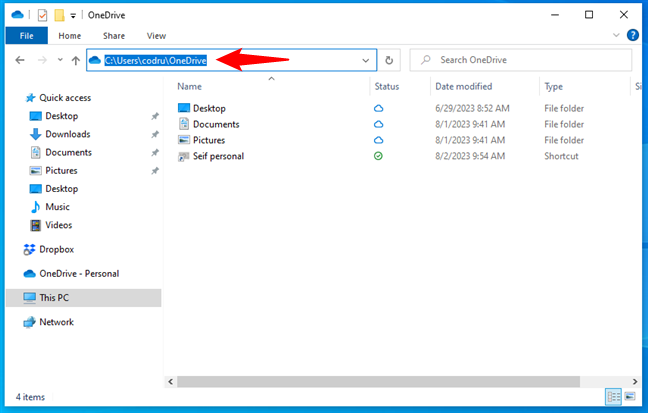Screen dimensions: 648x413
Task: Open Help with the question mark icon
Action: click(x=633, y=35)
